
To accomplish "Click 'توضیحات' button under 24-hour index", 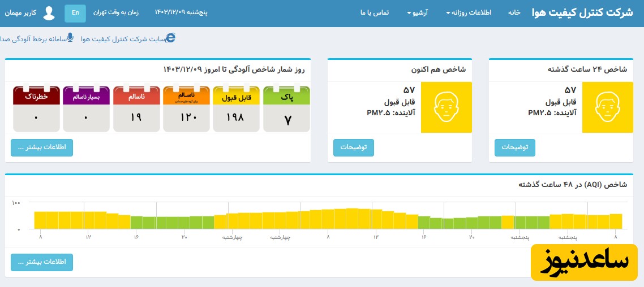I will [514, 147].
